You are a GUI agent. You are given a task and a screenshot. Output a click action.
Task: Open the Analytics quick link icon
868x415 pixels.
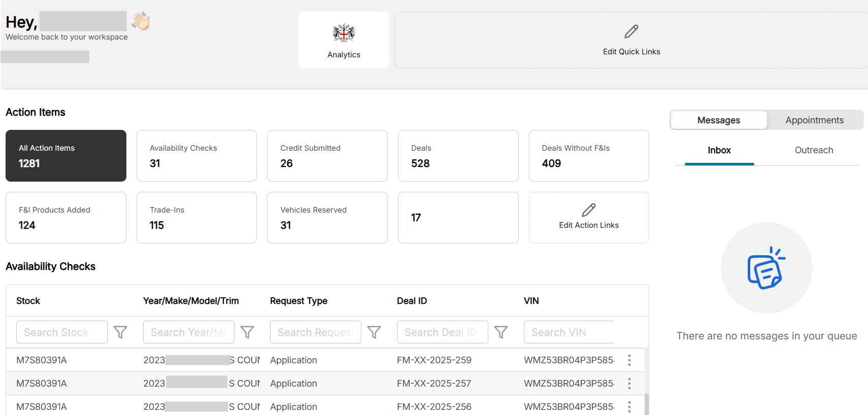(x=344, y=33)
